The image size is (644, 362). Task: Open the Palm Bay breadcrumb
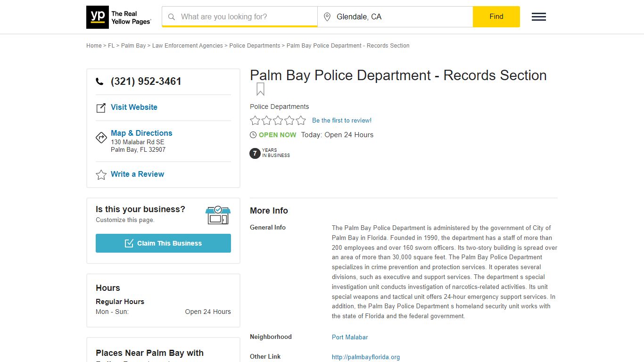133,46
